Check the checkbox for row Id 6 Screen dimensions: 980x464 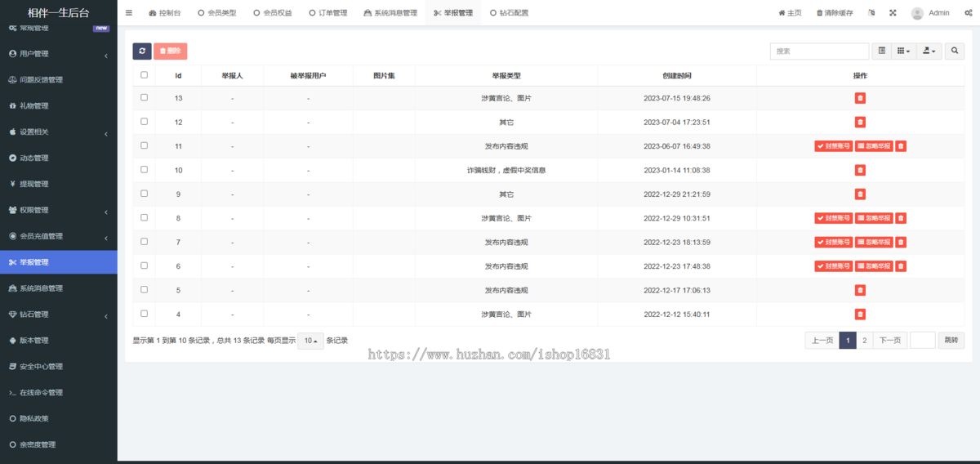pos(145,265)
